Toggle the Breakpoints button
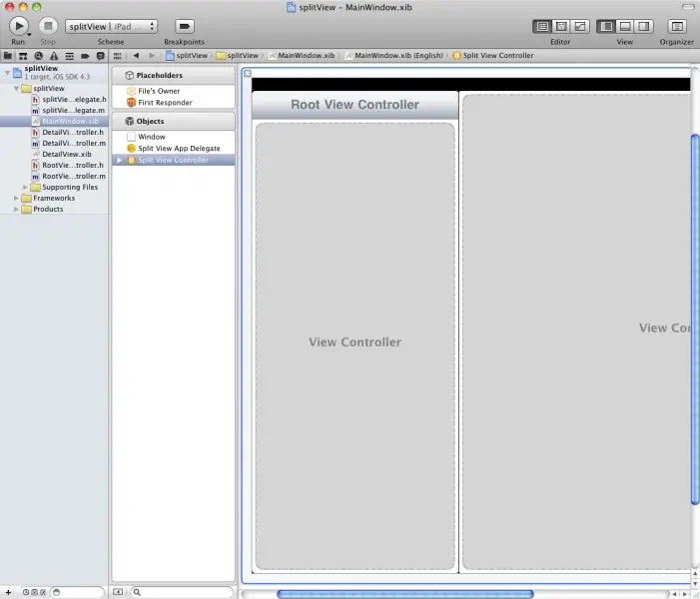700x599 pixels. pos(184,26)
